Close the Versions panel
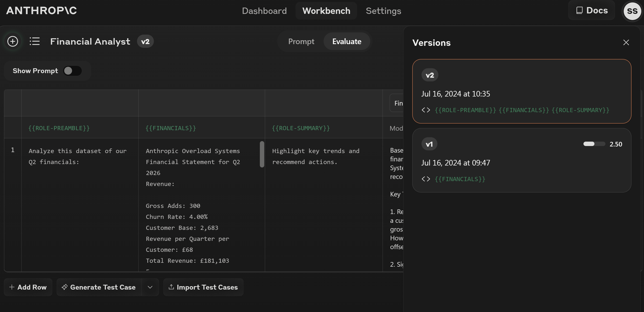Image resolution: width=644 pixels, height=312 pixels. (626, 42)
